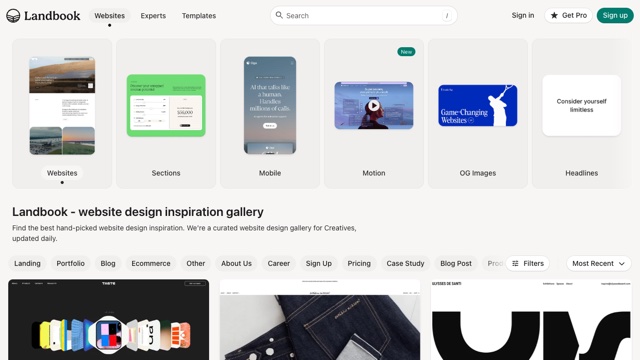This screenshot has width=640, height=360.
Task: Select the OG Images category card
Action: (478, 113)
